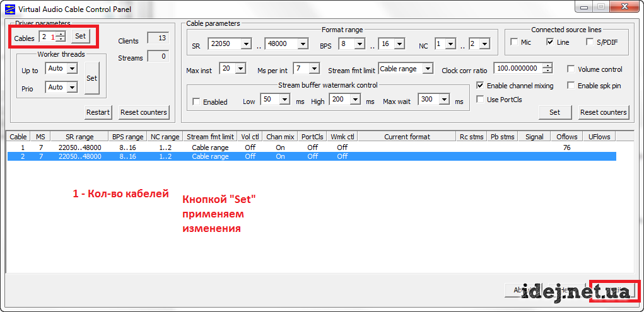Open BPS minimum 8 dropdown
644x312 pixels.
coord(360,43)
